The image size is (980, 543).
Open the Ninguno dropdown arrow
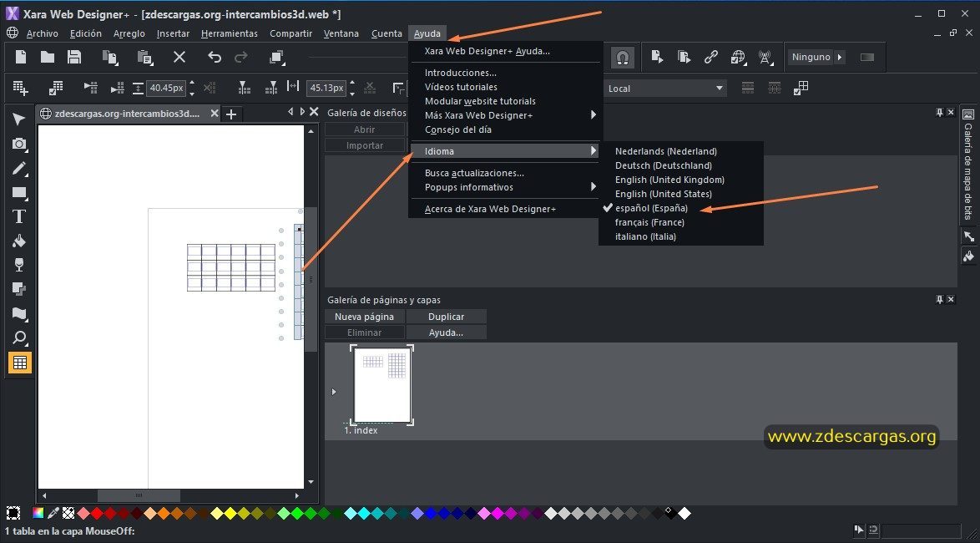click(840, 57)
